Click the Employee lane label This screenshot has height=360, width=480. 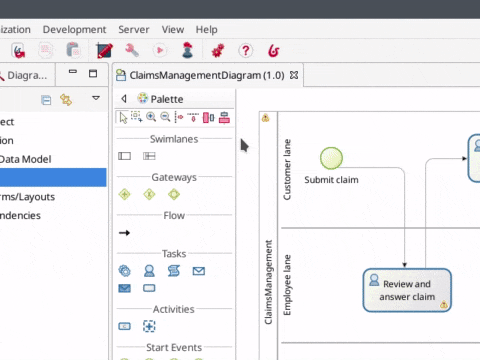click(x=287, y=285)
